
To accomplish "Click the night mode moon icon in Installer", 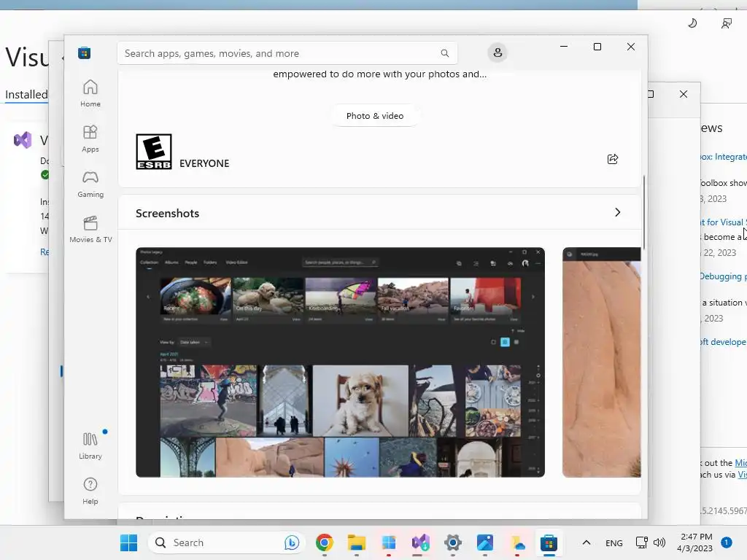I will tap(692, 23).
